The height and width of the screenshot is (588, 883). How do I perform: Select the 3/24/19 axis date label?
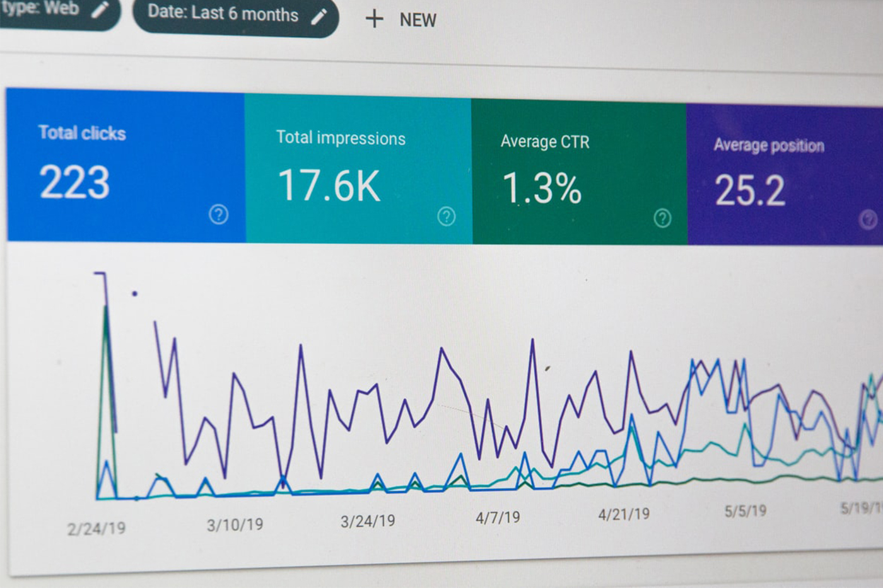(368, 521)
